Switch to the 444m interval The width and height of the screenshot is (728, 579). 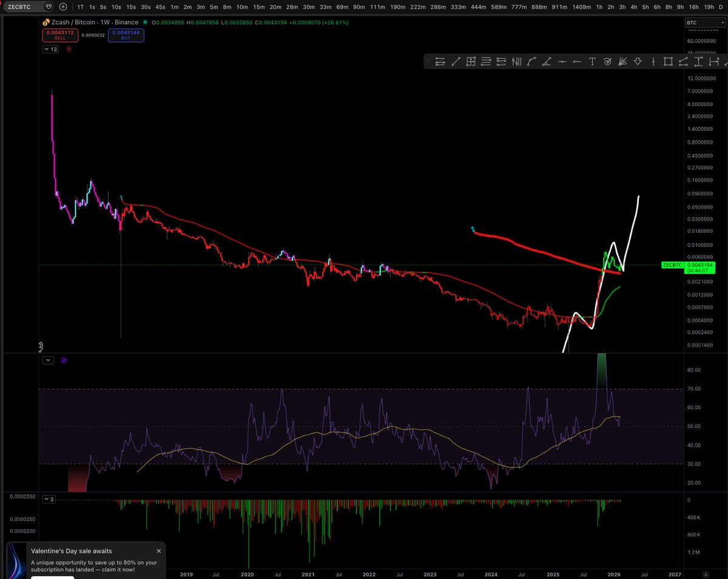(x=479, y=7)
